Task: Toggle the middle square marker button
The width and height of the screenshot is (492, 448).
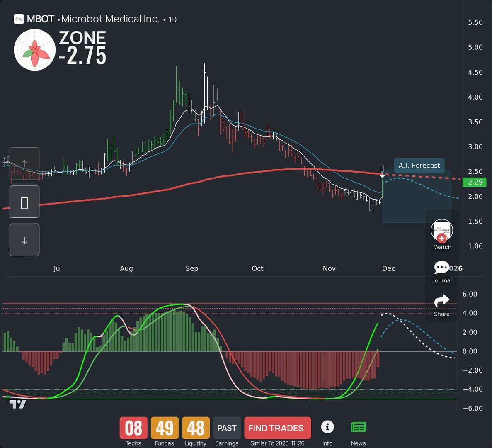Action: click(24, 202)
